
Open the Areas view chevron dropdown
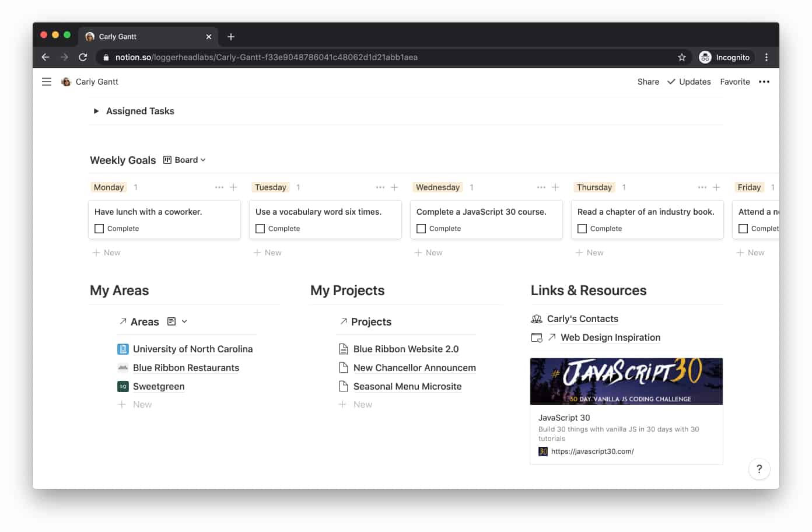[184, 321]
